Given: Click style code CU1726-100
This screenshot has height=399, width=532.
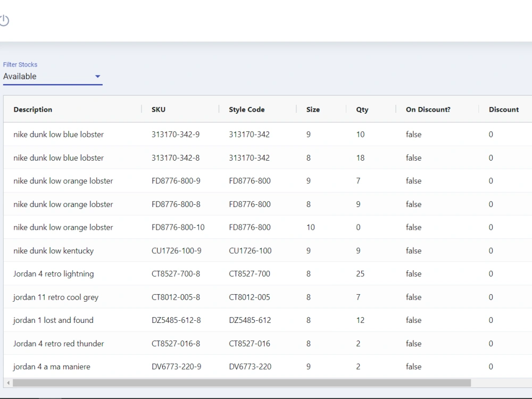Looking at the screenshot, I should pyautogui.click(x=250, y=251).
